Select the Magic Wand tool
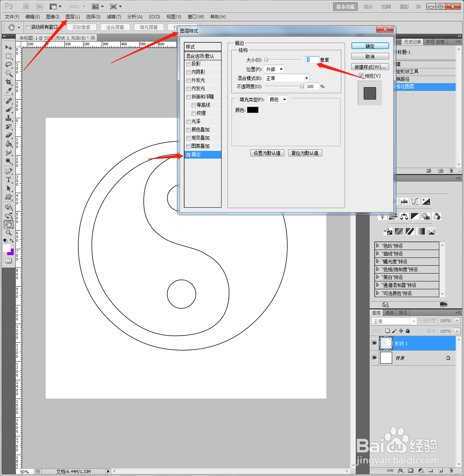This screenshot has width=464, height=476. point(9,73)
